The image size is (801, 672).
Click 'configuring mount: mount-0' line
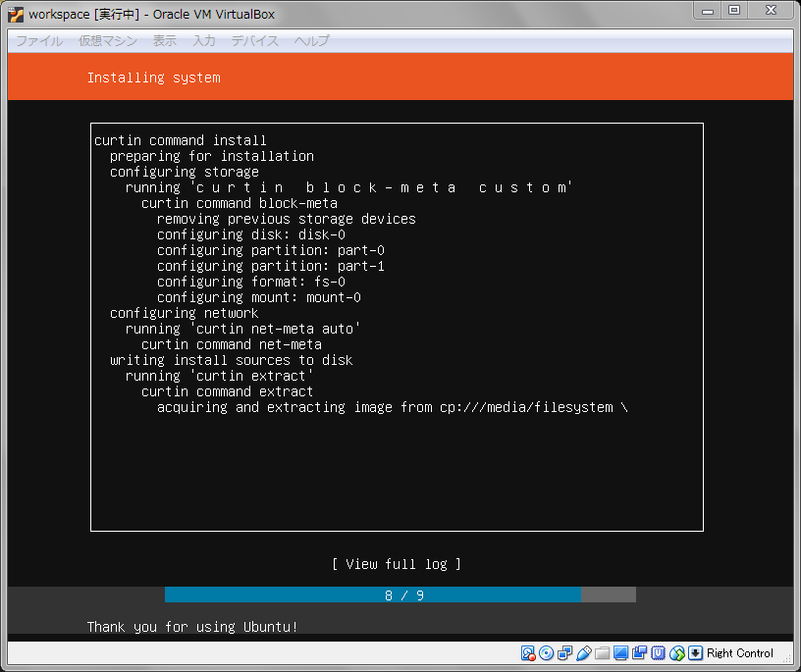pos(259,297)
